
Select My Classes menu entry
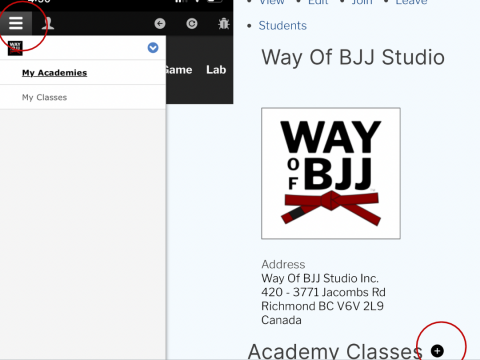pos(44,97)
